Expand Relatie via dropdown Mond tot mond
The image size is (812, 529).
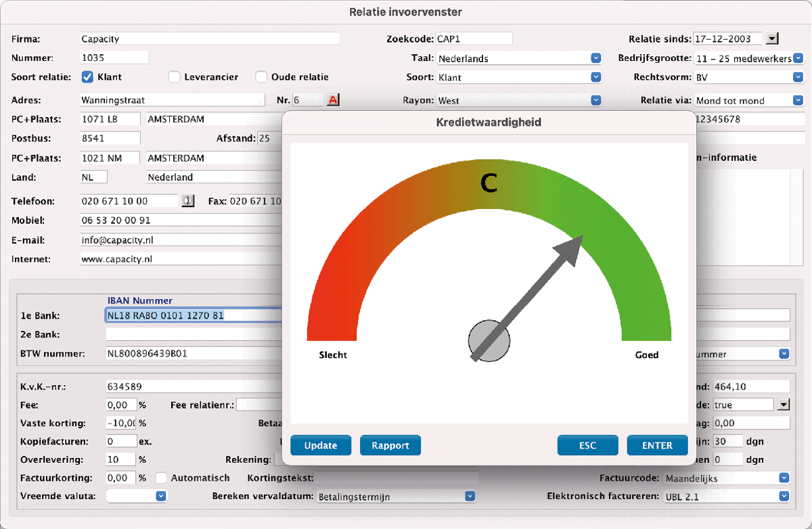[749, 100]
